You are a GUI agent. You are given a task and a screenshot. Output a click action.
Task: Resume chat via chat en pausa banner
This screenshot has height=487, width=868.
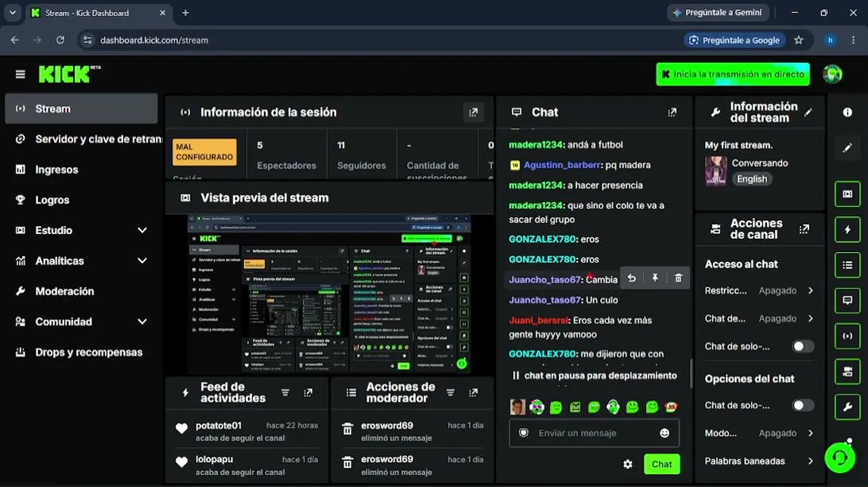pyautogui.click(x=595, y=375)
